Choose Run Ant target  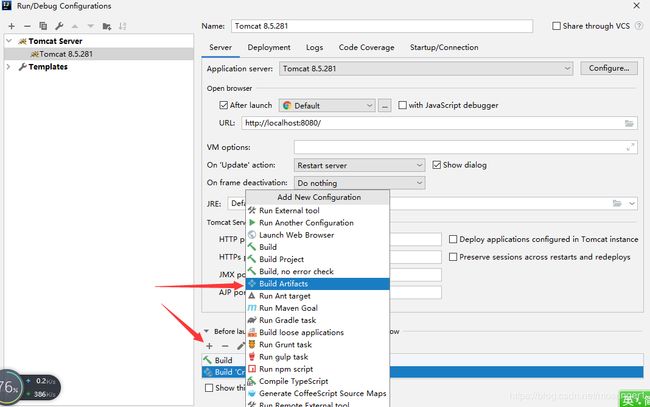pos(318,296)
